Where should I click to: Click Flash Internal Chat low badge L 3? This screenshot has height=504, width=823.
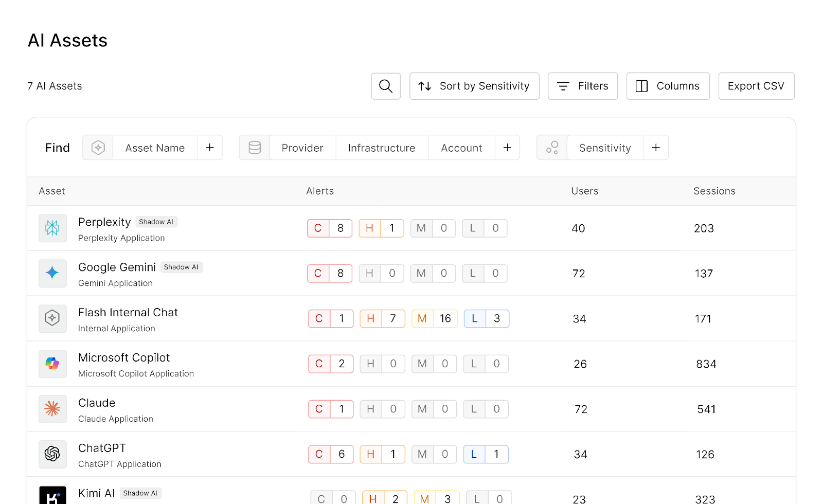(487, 318)
